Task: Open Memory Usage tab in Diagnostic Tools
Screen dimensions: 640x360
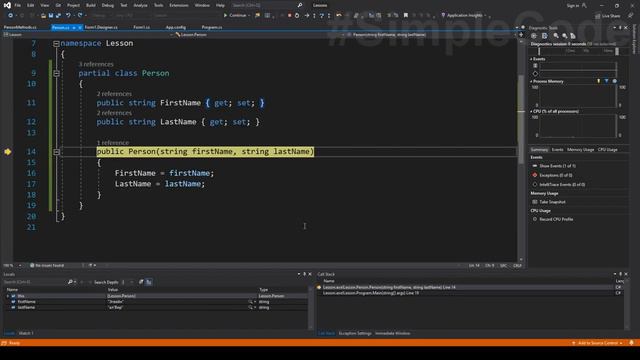Action: pos(580,150)
